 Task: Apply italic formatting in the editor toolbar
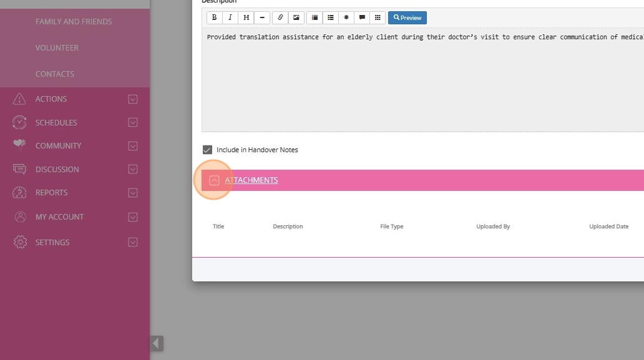(x=230, y=17)
